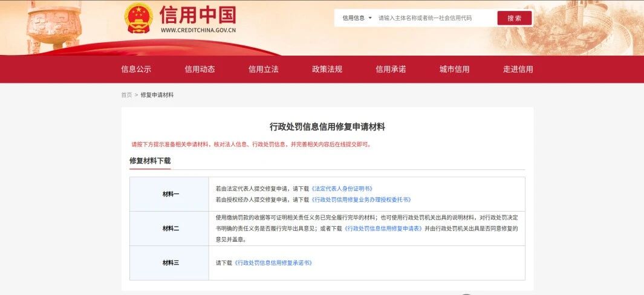This screenshot has width=644, height=295.
Task: Download 行政处罚信息信用修复承诺书
Action: [x=273, y=263]
